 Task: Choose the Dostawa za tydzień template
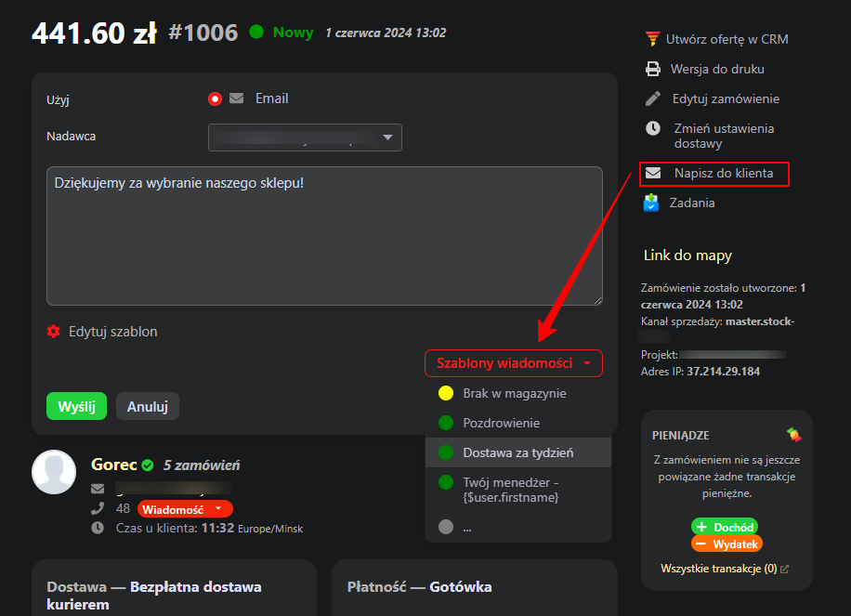point(517,452)
